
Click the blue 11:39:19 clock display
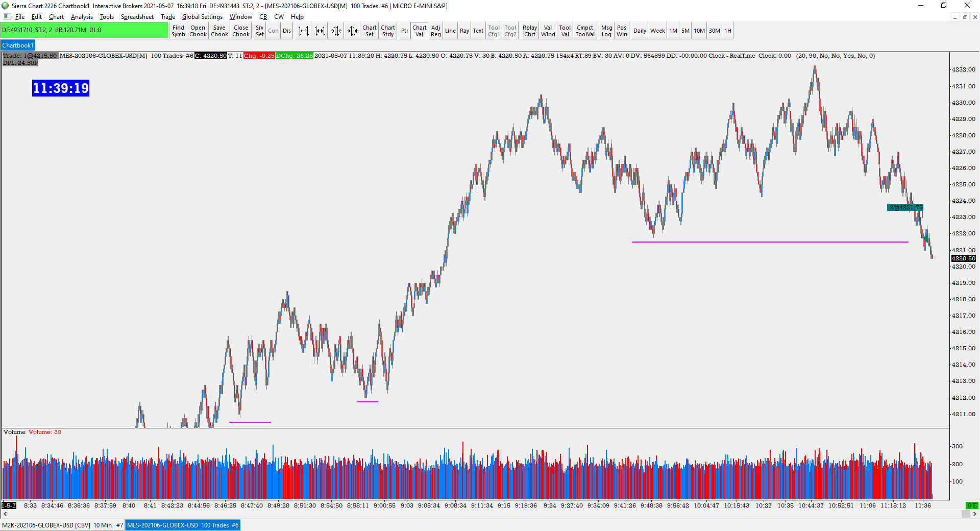point(61,88)
